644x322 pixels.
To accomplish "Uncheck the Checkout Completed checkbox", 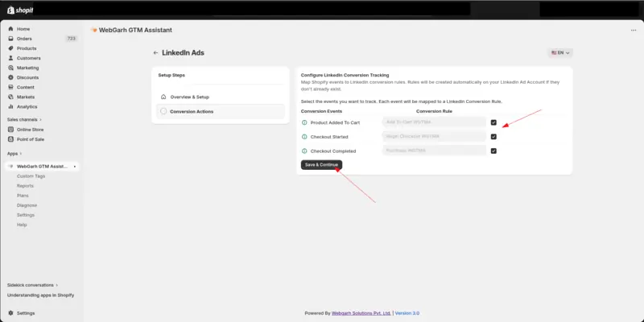I will tap(493, 151).
